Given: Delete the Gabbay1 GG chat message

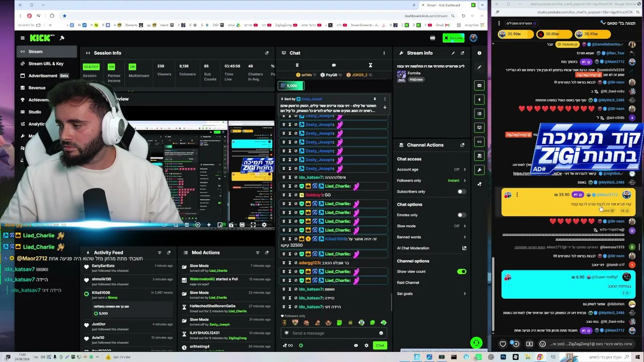Looking at the screenshot, I should (284, 195).
